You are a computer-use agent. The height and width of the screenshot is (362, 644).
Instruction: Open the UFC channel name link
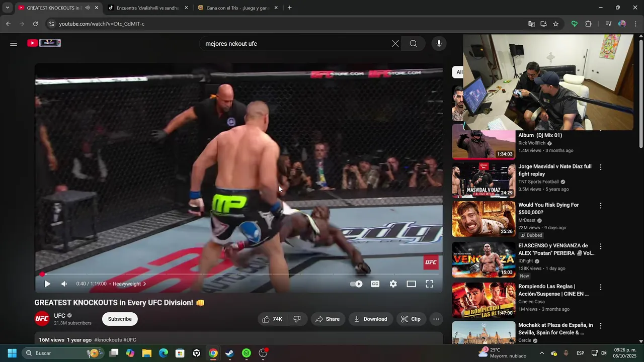click(60, 316)
